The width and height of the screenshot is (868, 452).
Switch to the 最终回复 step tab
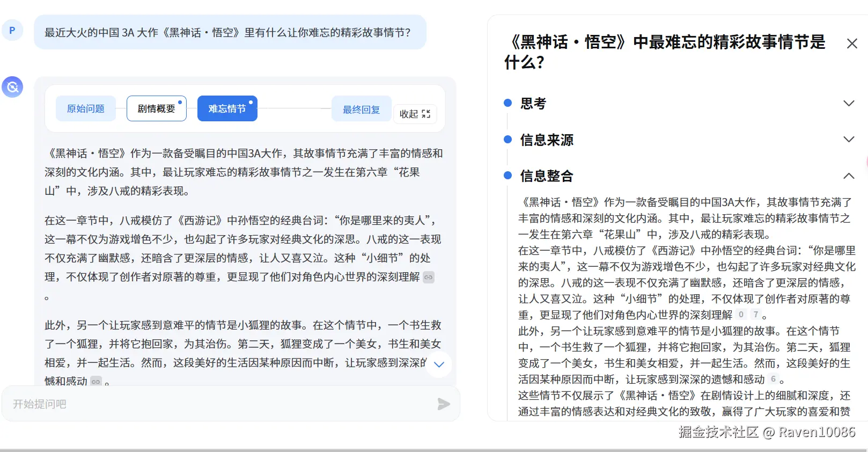point(362,109)
